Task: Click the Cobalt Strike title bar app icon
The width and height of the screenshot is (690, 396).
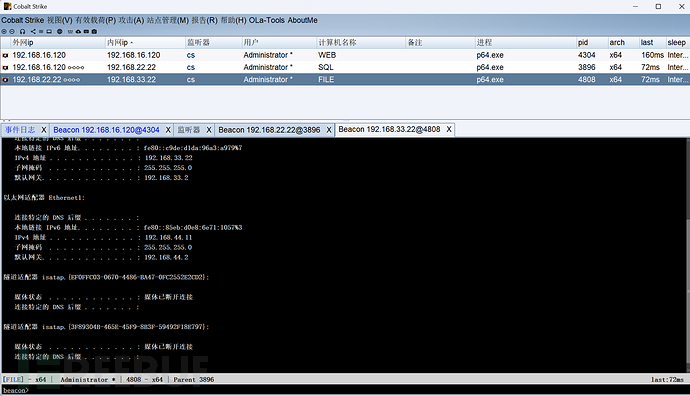Action: (7, 6)
